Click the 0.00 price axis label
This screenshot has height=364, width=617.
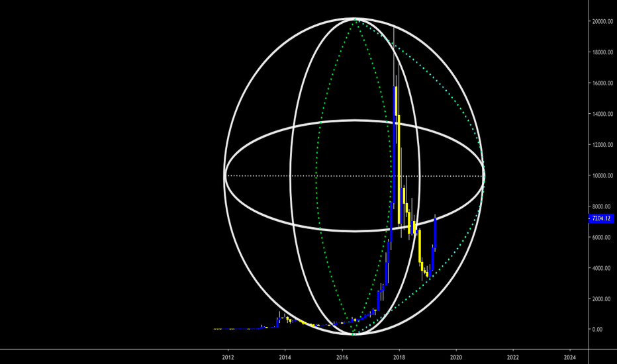tap(597, 330)
